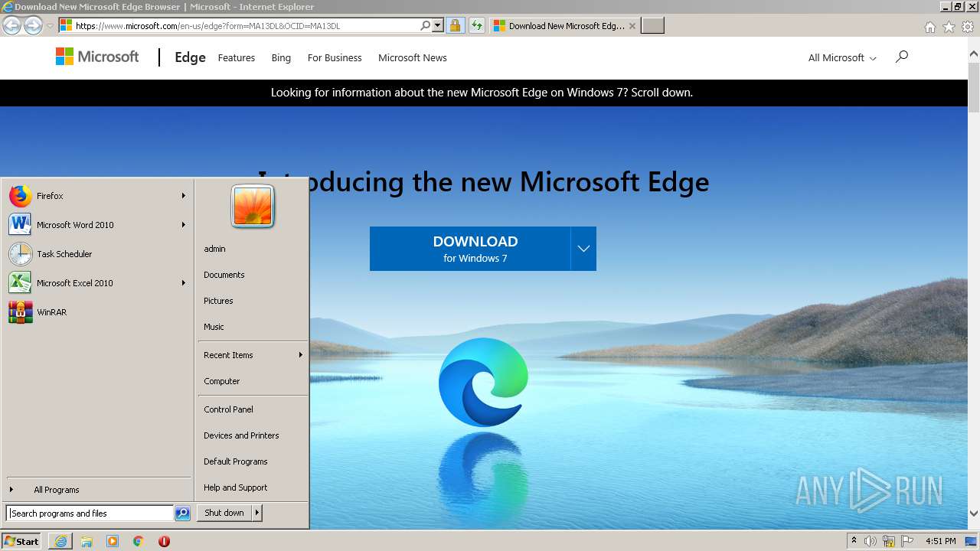Click the Start menu search magnifier button

tap(182, 514)
